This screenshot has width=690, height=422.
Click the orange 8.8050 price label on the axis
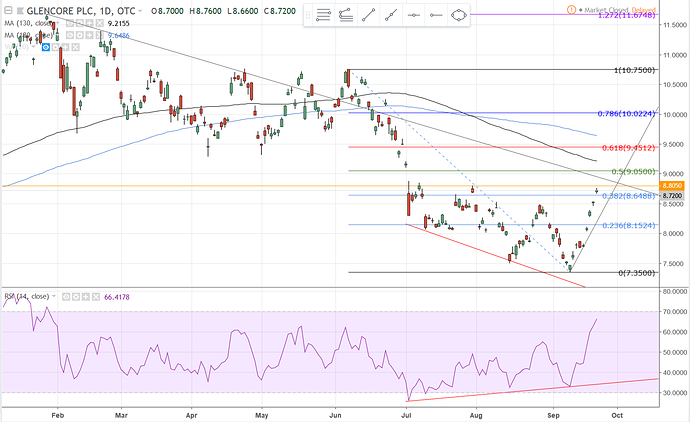point(672,186)
